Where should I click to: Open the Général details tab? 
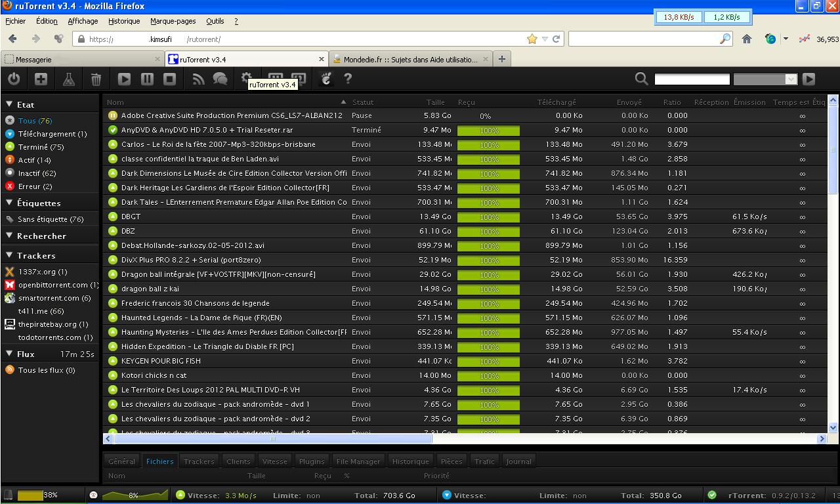coord(122,461)
